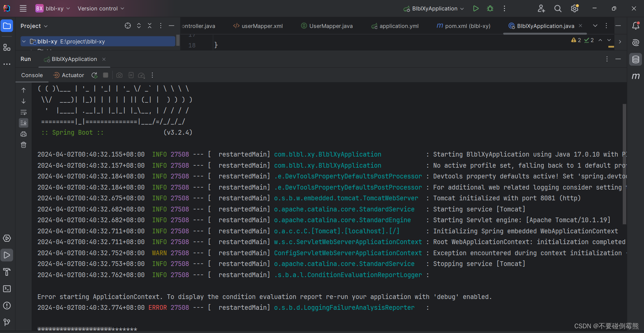Open Search Everywhere with the magnifier icon
The image size is (644, 333).
(558, 8)
